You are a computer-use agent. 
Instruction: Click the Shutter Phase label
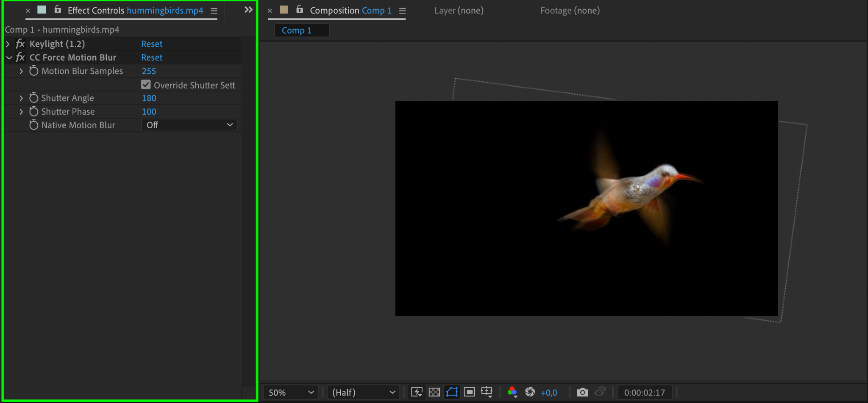coord(68,111)
